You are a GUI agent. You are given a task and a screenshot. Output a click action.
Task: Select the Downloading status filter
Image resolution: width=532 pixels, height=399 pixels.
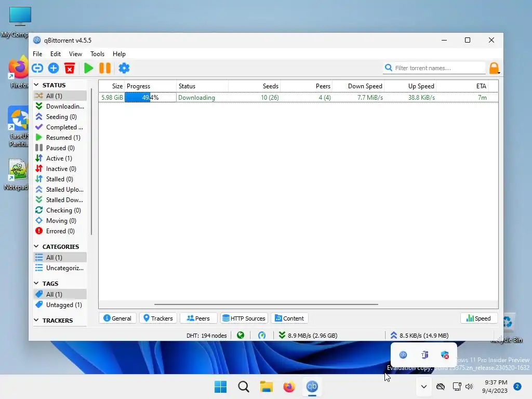60,106
